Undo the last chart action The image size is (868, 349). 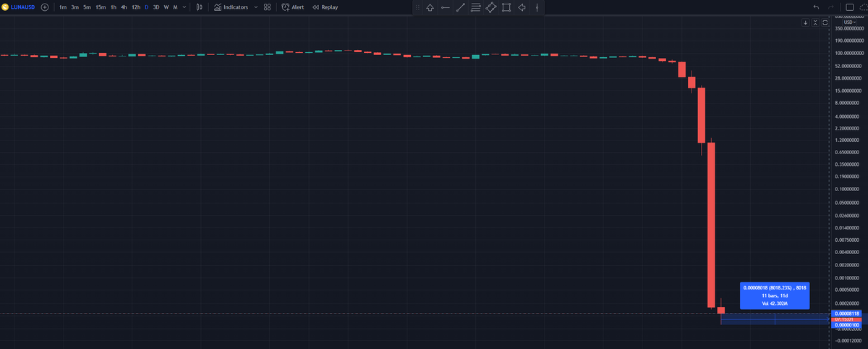817,7
